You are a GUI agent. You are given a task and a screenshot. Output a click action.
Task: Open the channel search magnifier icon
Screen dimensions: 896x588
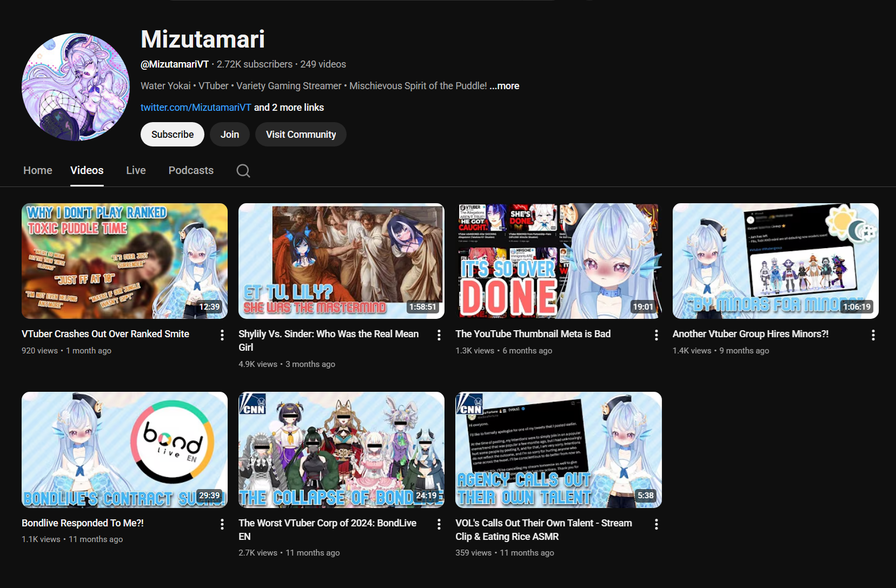click(x=243, y=171)
